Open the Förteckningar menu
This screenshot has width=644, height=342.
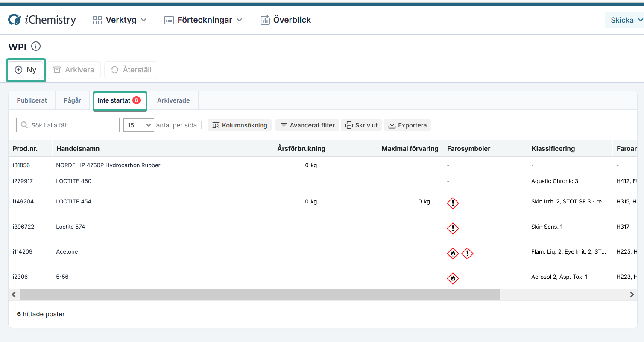coord(203,20)
